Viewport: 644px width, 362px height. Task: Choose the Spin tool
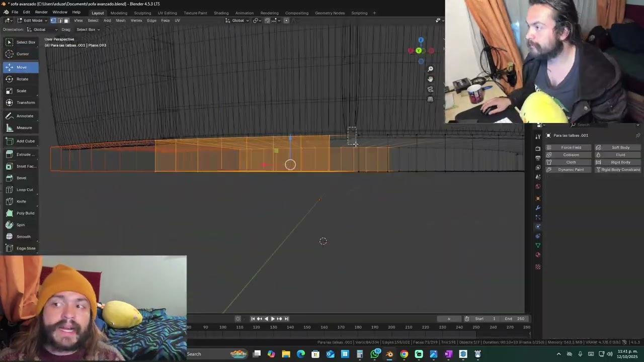point(21,225)
